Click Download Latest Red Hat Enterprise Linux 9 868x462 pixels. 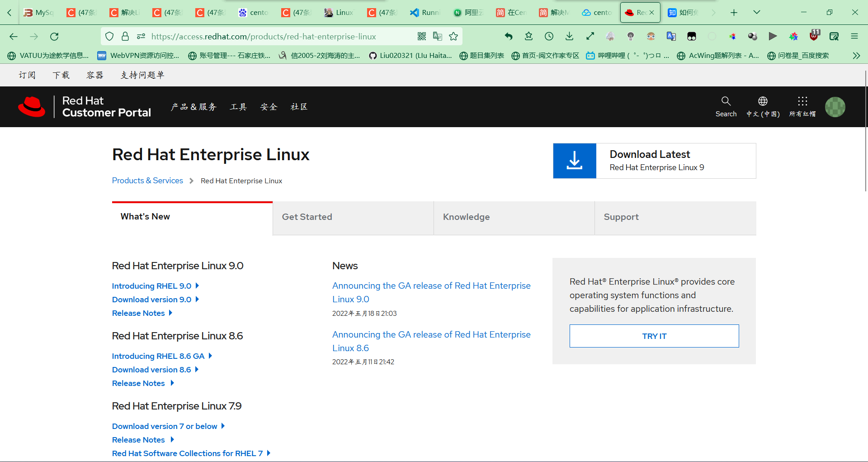[654, 161]
